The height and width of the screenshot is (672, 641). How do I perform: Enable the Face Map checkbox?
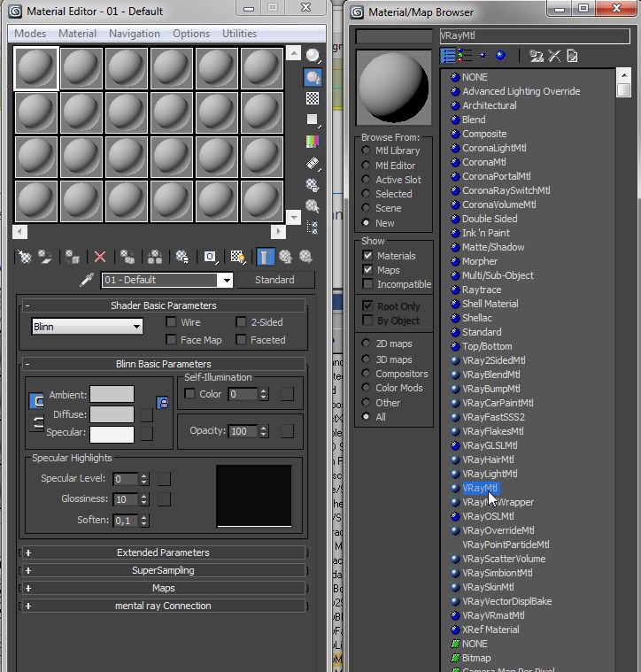tap(171, 340)
